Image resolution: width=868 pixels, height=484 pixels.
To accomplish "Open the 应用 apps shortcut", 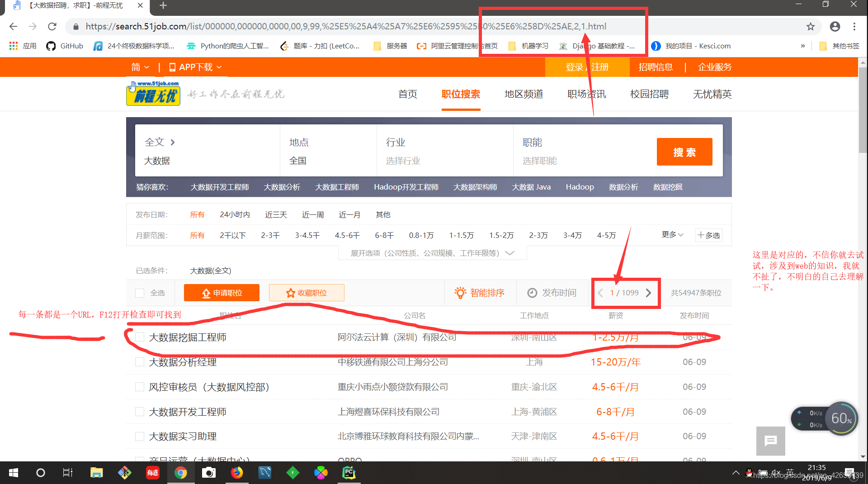I will point(23,46).
